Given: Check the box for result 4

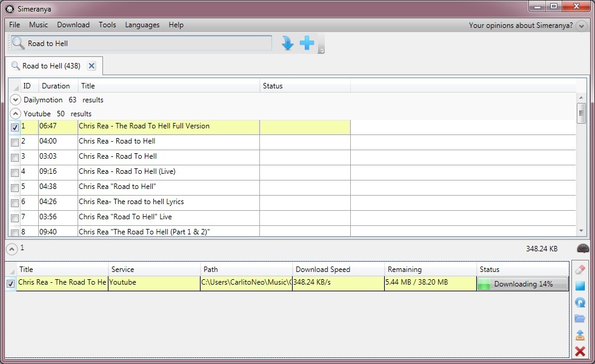Looking at the screenshot, I should [15, 173].
